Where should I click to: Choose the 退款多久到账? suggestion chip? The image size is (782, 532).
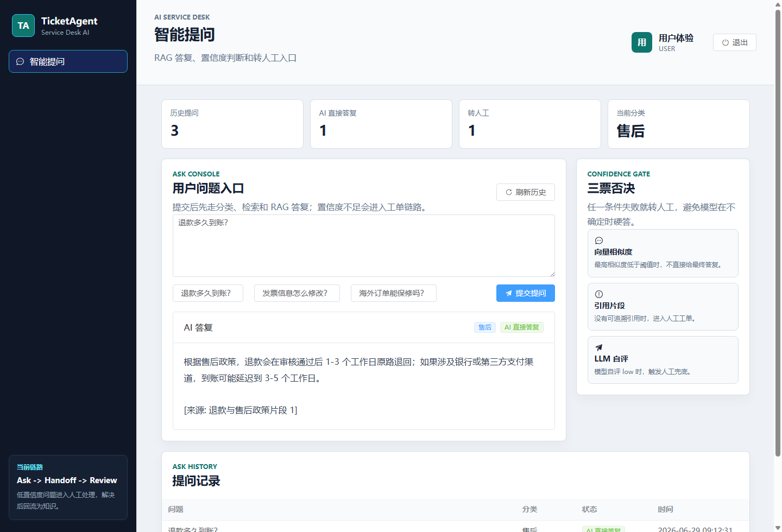coord(208,293)
